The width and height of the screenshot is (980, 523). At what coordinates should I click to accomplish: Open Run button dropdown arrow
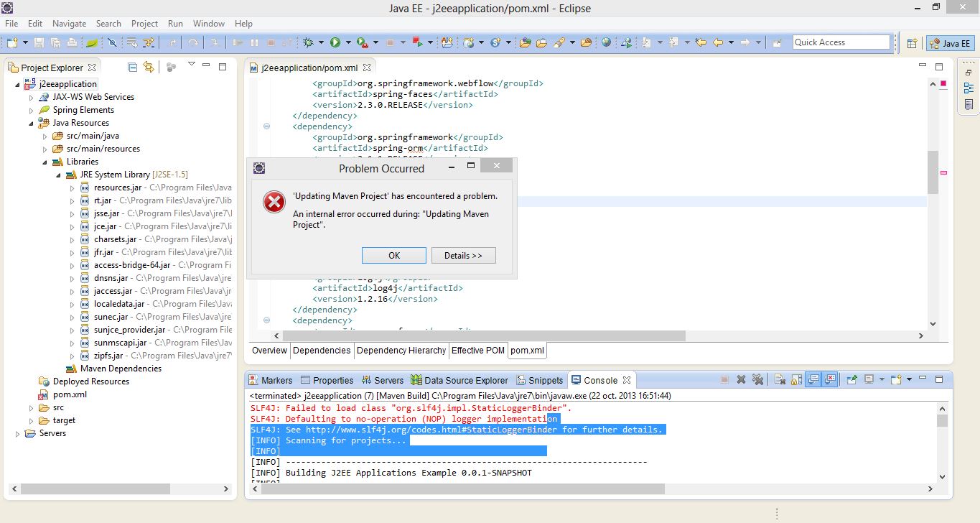tap(348, 42)
